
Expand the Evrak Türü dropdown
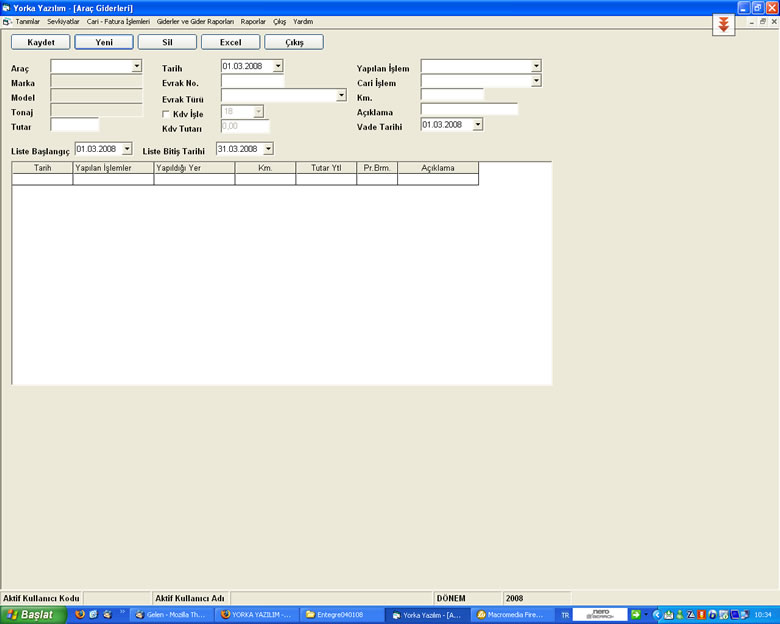341,95
